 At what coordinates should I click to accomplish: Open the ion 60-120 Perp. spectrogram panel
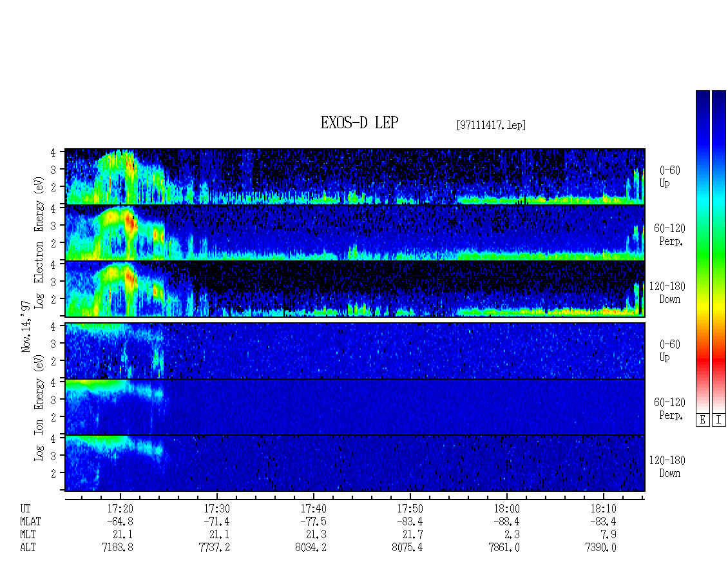355,407
